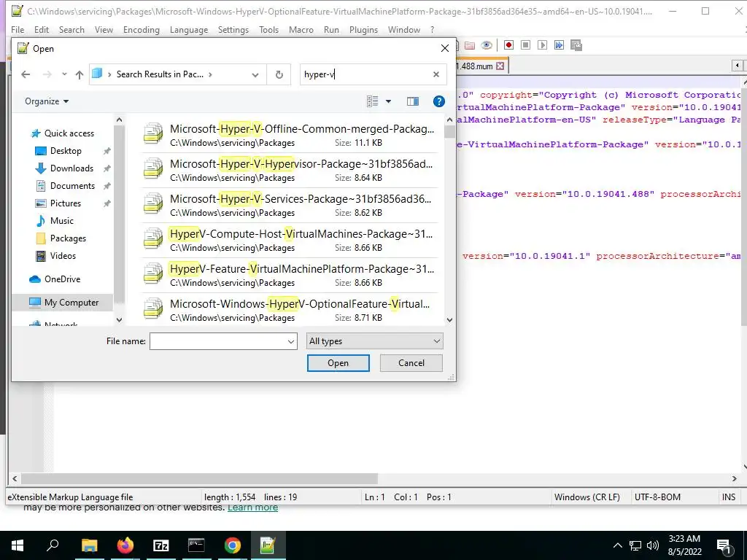Screen dimensions: 747x560
Task: Clear the hyper-v search text
Action: [x=436, y=74]
